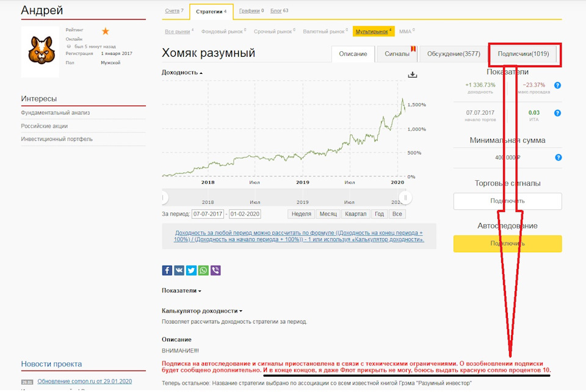Expand the Показатели section
The height and width of the screenshot is (392, 586).
181,291
